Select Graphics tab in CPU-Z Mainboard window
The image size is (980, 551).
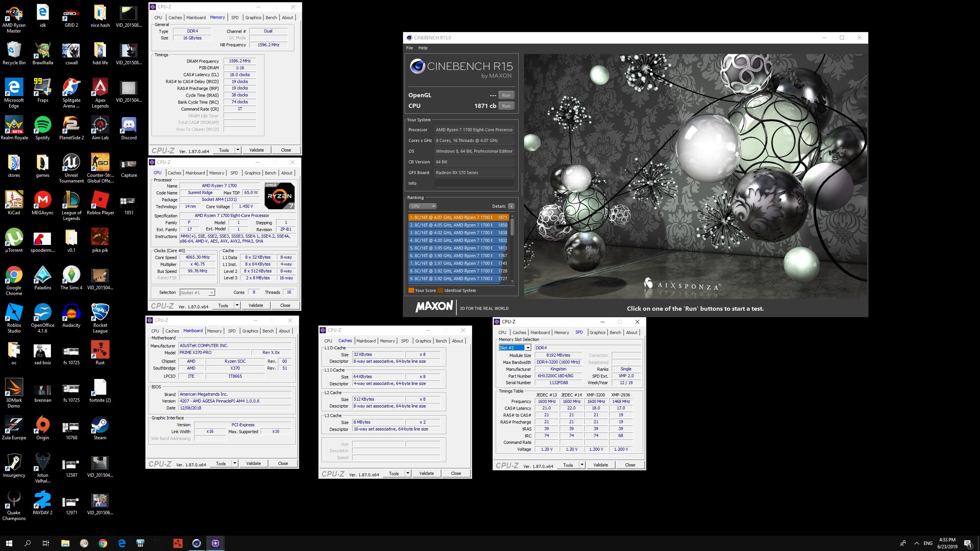pos(250,331)
